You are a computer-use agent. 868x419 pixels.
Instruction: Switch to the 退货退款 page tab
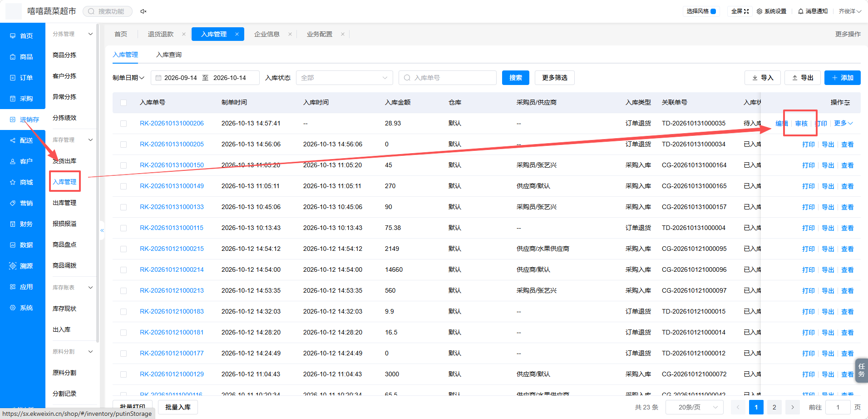click(x=161, y=34)
